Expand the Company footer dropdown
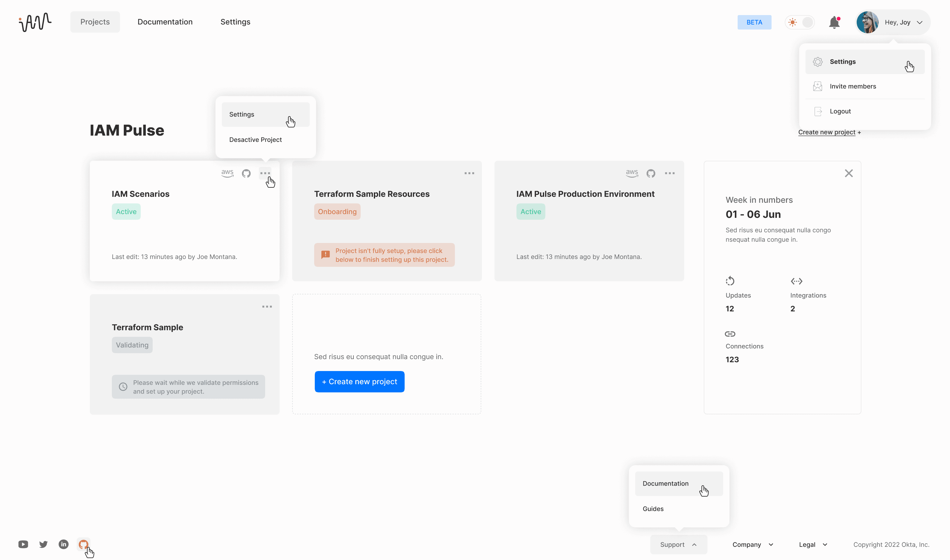 coord(752,544)
